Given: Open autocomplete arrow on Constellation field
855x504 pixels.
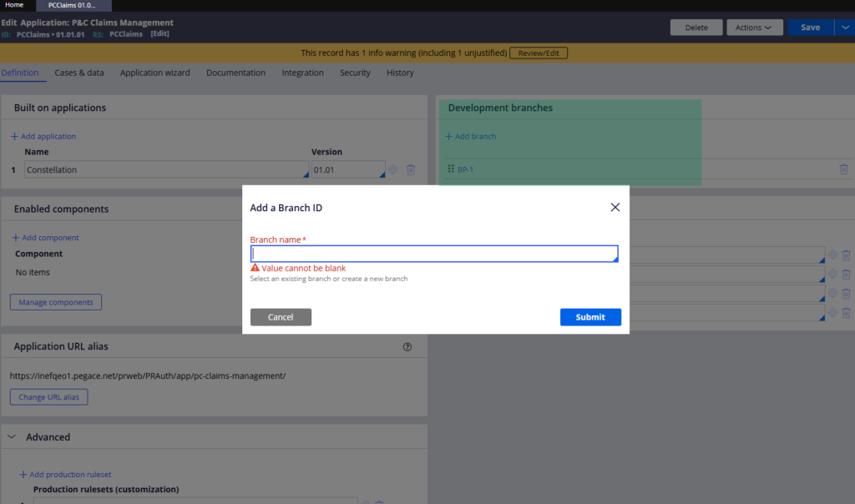Looking at the screenshot, I should point(306,174).
